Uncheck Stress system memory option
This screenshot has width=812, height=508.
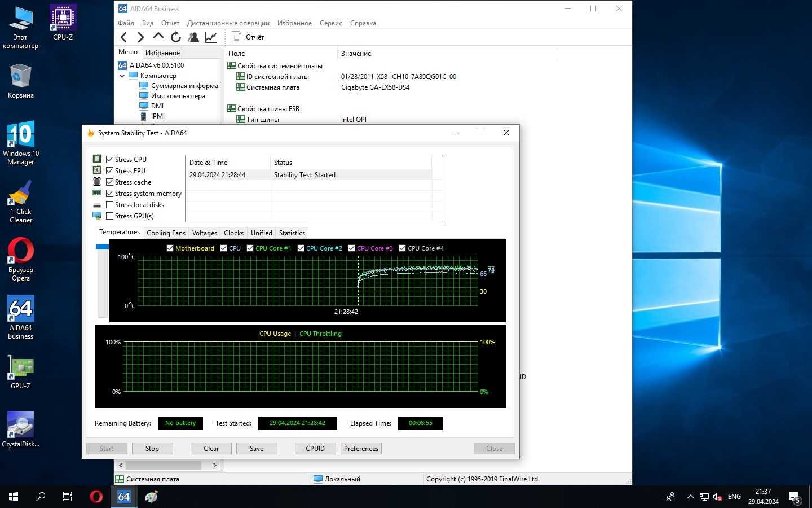pos(110,194)
